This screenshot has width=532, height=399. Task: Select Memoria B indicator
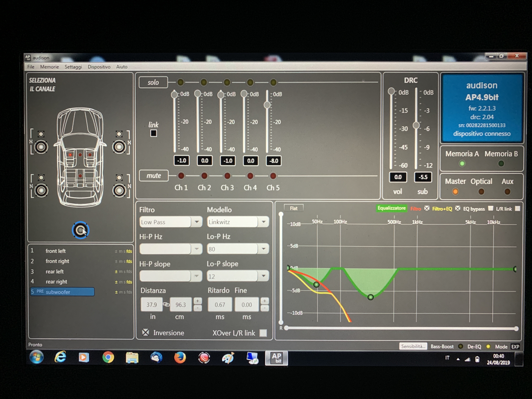pyautogui.click(x=501, y=163)
